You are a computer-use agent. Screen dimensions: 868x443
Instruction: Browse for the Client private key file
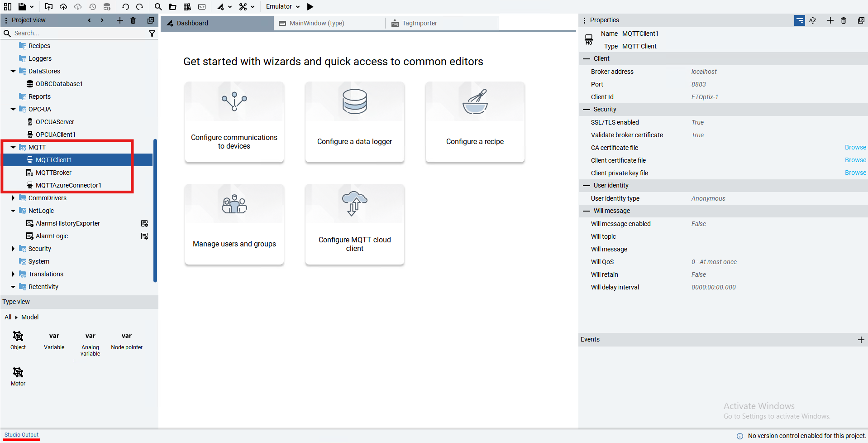[855, 173]
